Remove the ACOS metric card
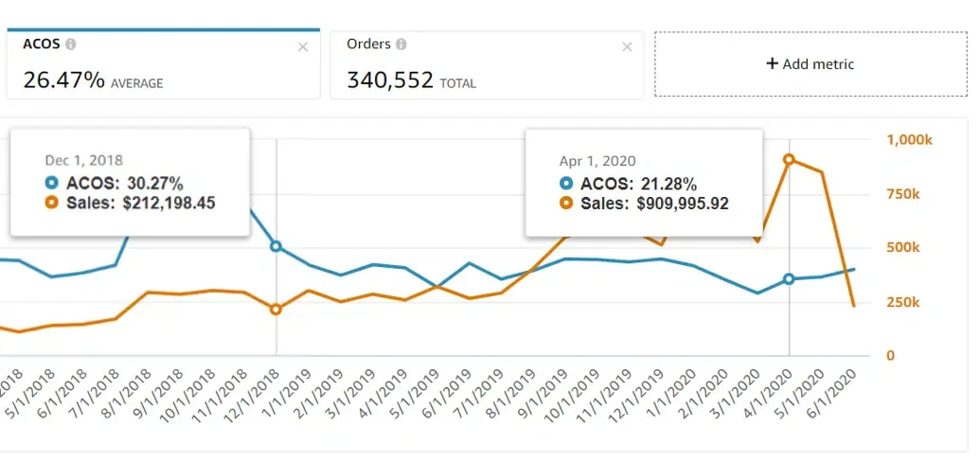Viewport: 980px width, 463px height. click(303, 47)
